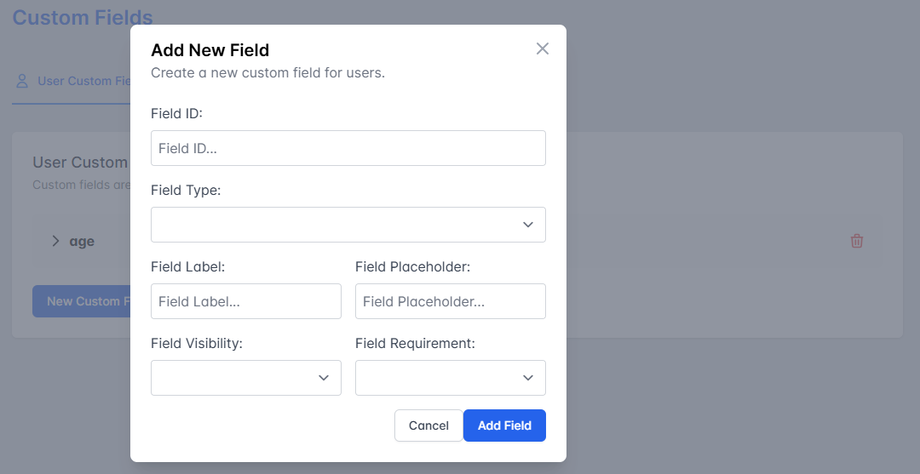Open the Field Requirement dropdown
This screenshot has height=474, width=920.
(x=450, y=378)
